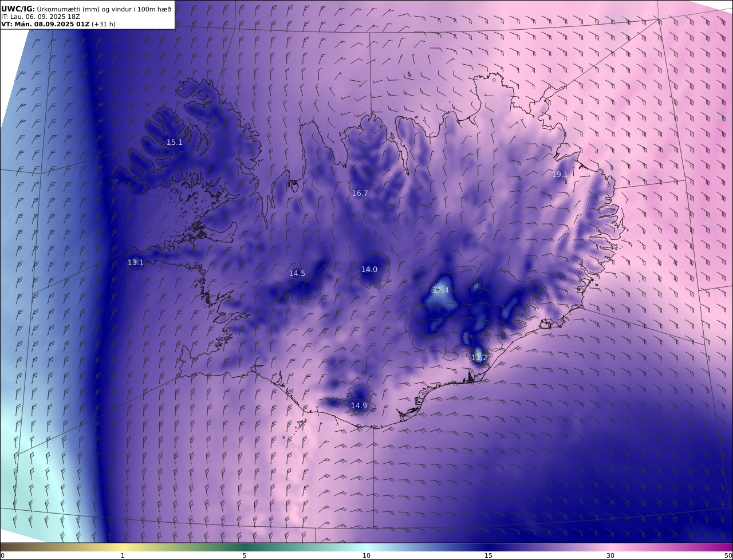Click the 11.2 value label on the map
Image resolution: width=733 pixels, height=560 pixels.
click(479, 357)
